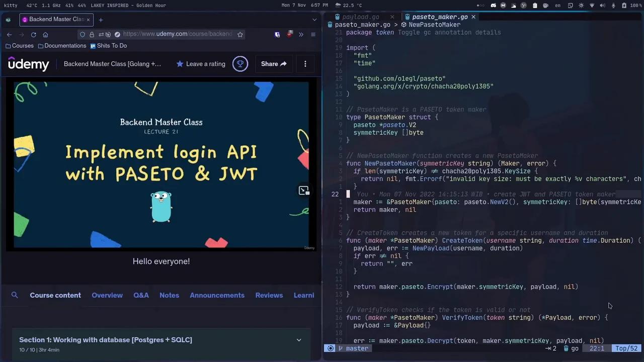
Task: Click the master git branch indicator
Action: [x=356, y=348]
